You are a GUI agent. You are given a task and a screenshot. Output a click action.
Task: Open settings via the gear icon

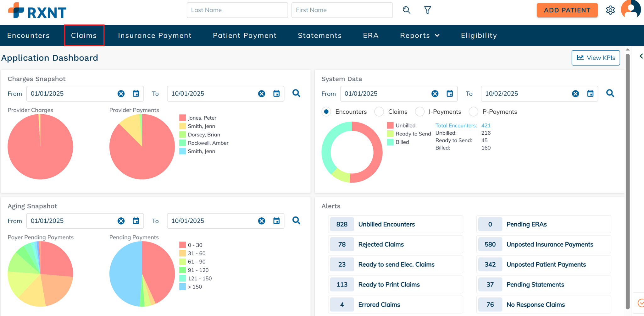(x=610, y=10)
